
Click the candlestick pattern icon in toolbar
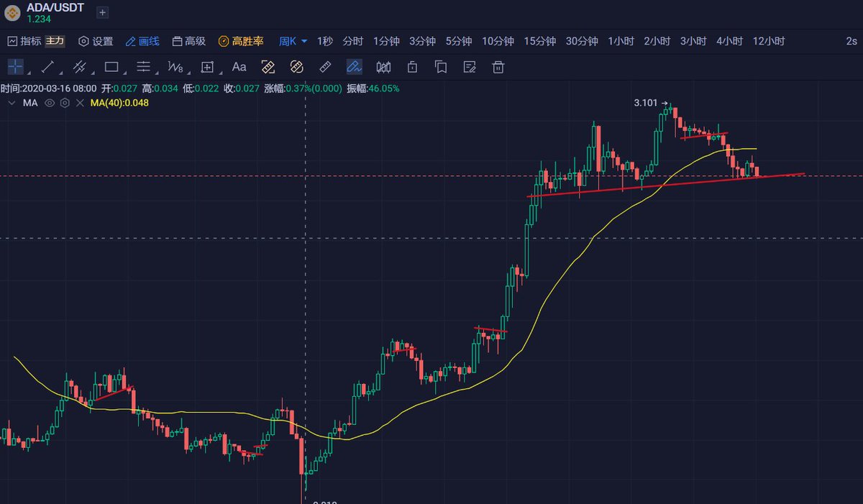[383, 67]
